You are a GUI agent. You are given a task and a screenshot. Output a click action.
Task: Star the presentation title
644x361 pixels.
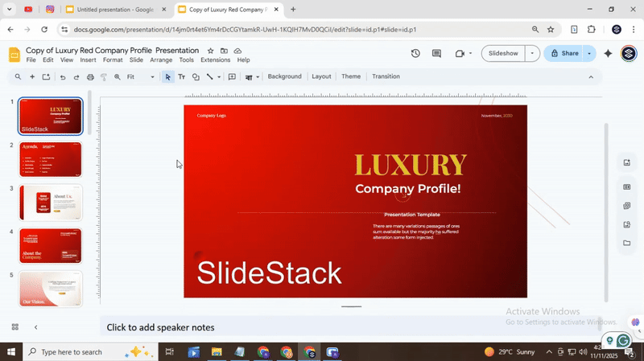tap(211, 51)
